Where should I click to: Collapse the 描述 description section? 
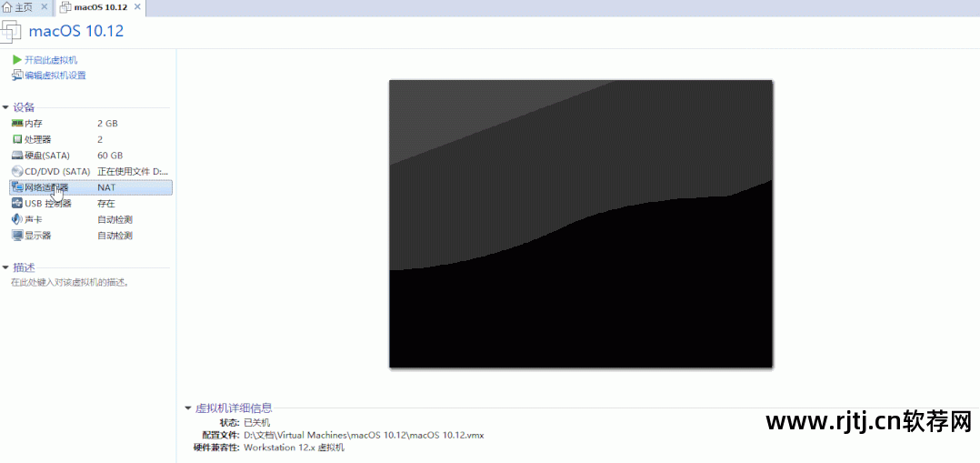click(x=6, y=267)
